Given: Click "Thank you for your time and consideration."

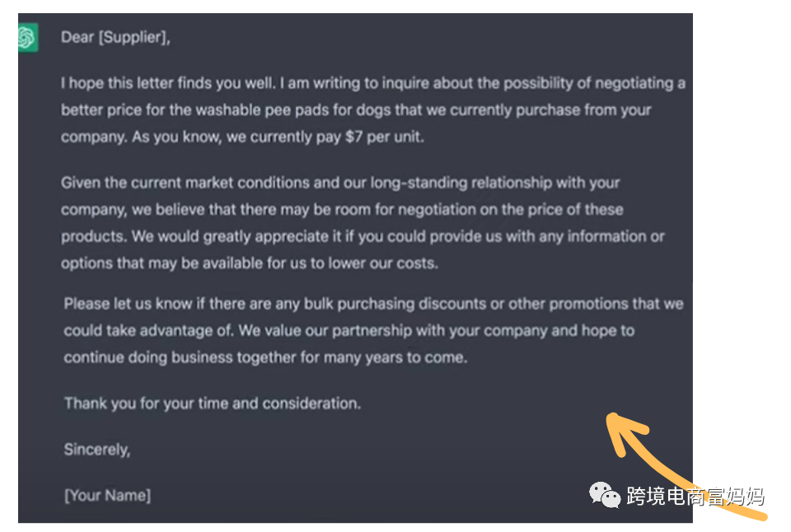Looking at the screenshot, I should pos(213,404).
